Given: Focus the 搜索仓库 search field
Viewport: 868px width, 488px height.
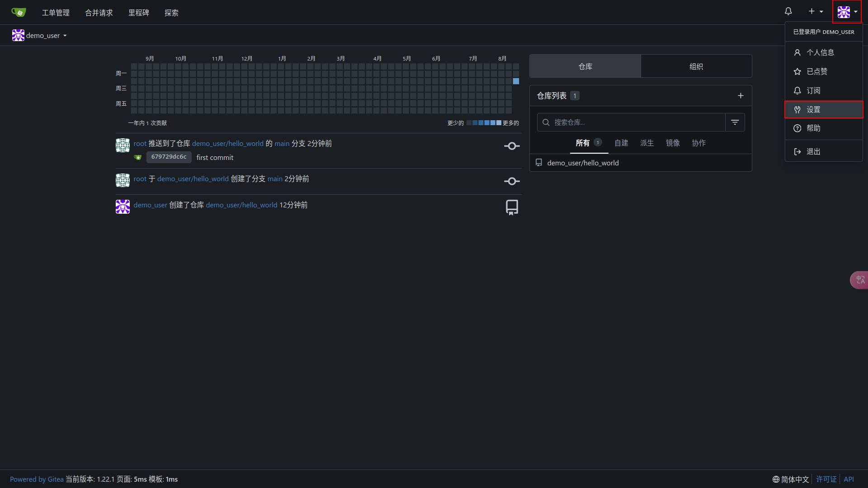Looking at the screenshot, I should click(631, 122).
